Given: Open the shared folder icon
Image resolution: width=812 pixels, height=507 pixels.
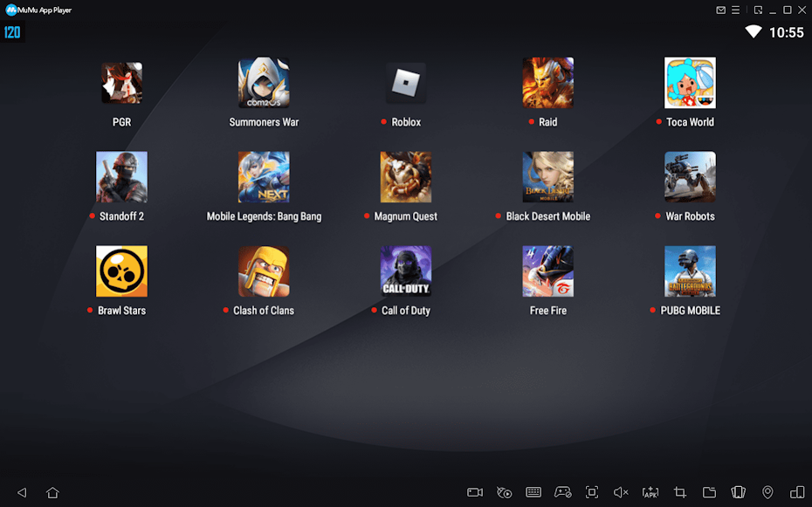Looking at the screenshot, I should (709, 492).
